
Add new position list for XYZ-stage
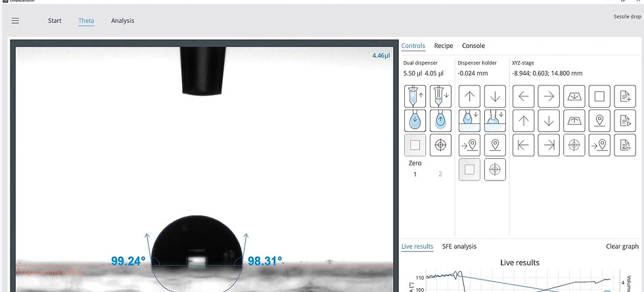click(x=625, y=96)
